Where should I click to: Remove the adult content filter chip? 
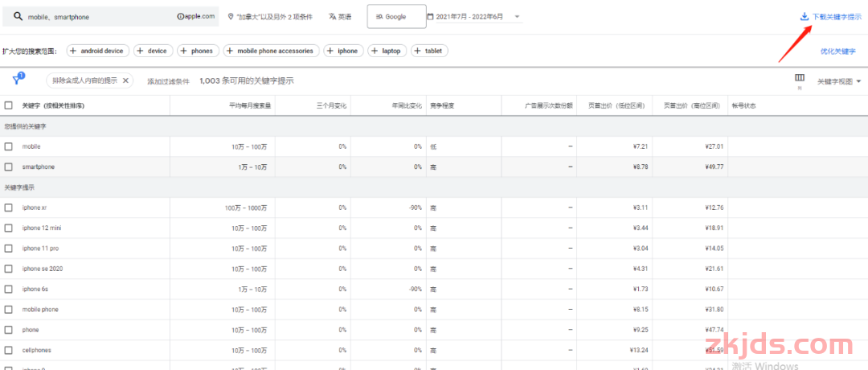point(125,81)
